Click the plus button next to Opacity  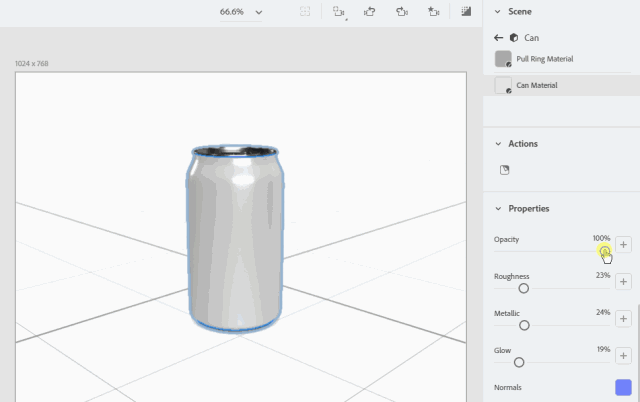pos(623,245)
